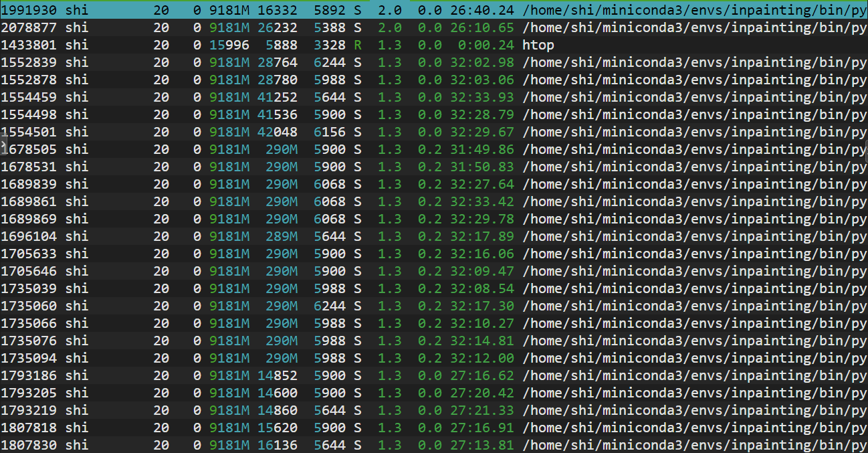Click command path of PID 1735094
Viewport: 868px width, 453px height.
pos(693,358)
